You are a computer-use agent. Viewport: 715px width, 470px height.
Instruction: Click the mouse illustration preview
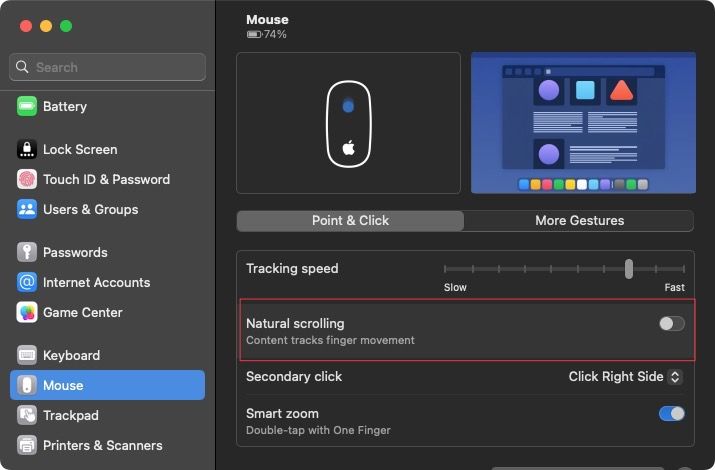(348, 123)
